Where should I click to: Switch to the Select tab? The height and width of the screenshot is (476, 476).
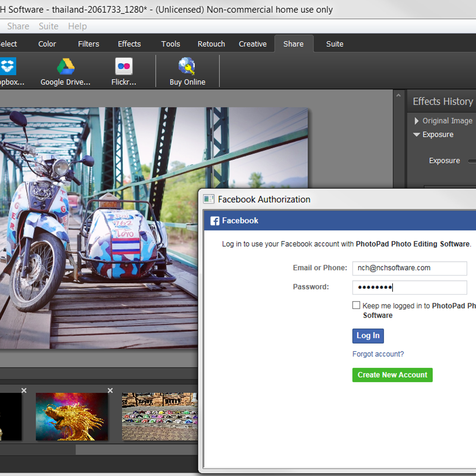point(8,44)
